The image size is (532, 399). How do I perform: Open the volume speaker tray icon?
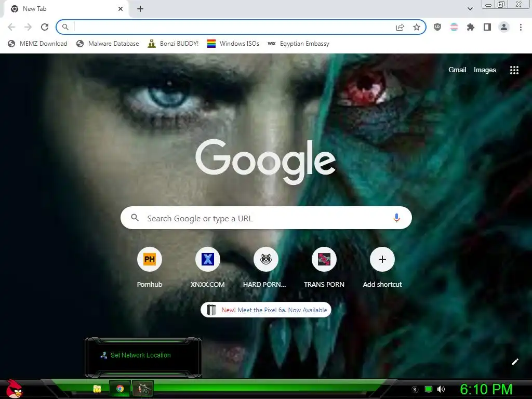pos(441,390)
